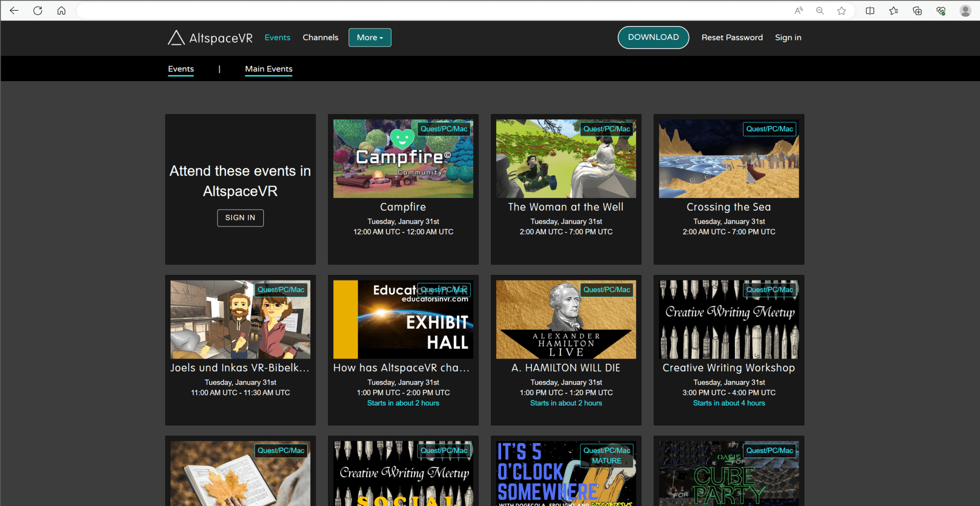Click Sign in link in header
The height and width of the screenshot is (506, 980).
point(788,38)
